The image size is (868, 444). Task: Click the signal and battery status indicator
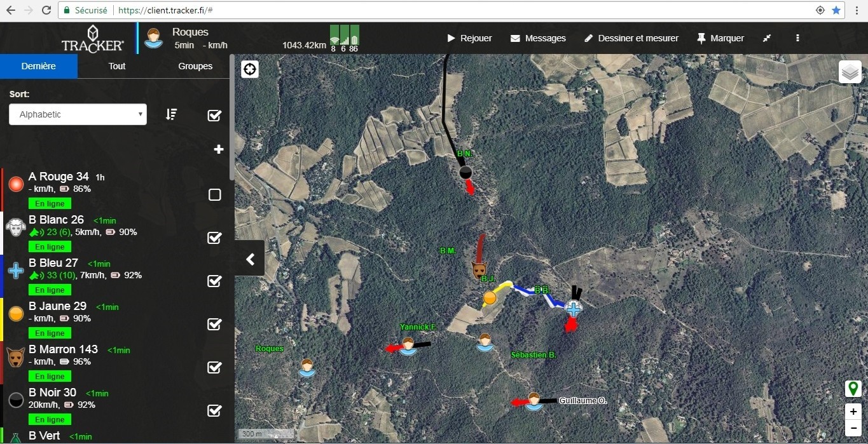pos(344,39)
